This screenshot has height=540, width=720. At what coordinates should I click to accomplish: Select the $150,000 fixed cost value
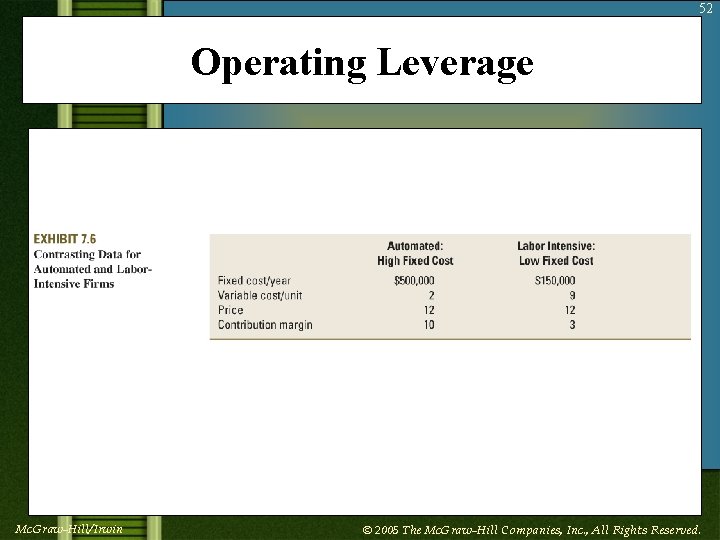tap(555, 281)
